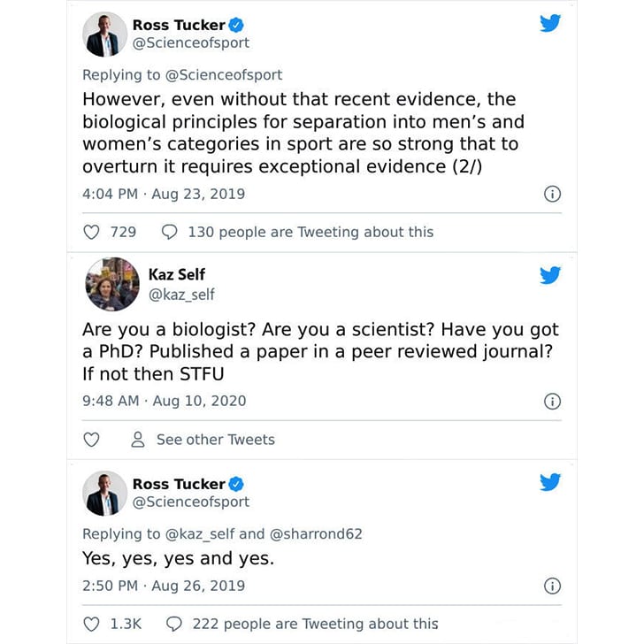This screenshot has width=644, height=644.
Task: Like the tweet with 1.3K likes
Action: click(91, 624)
